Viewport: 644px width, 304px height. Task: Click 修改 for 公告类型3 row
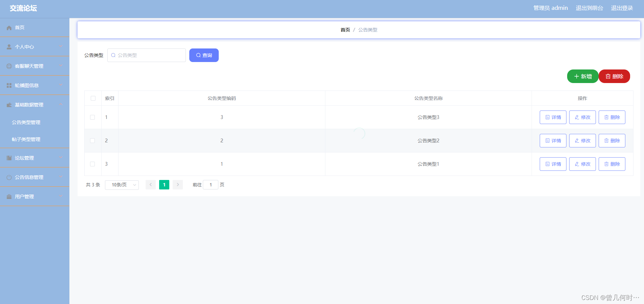point(582,117)
